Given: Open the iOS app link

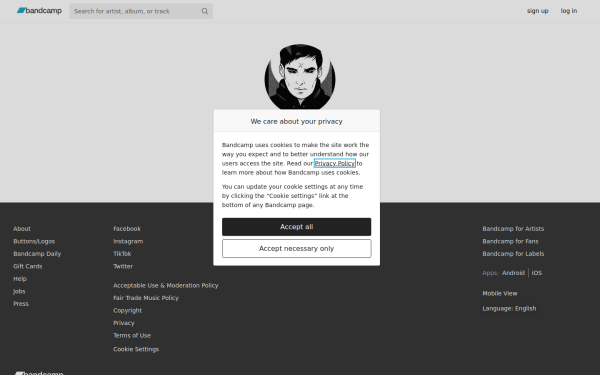Looking at the screenshot, I should pyautogui.click(x=536, y=273).
